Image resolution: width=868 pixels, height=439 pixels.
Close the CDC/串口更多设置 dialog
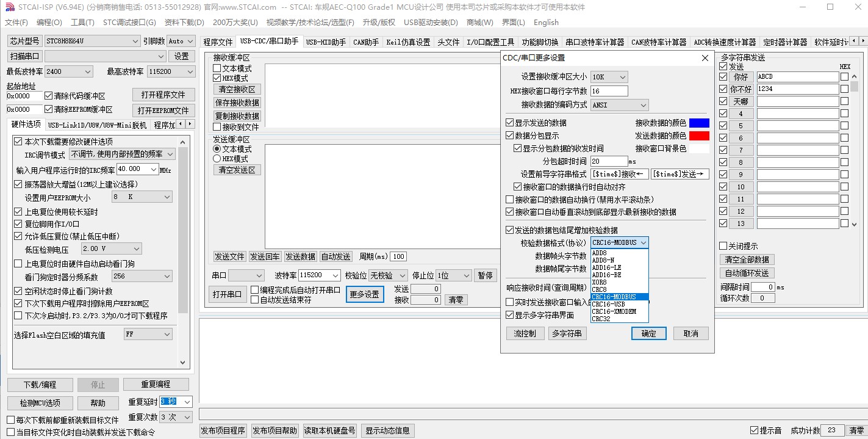tap(705, 58)
